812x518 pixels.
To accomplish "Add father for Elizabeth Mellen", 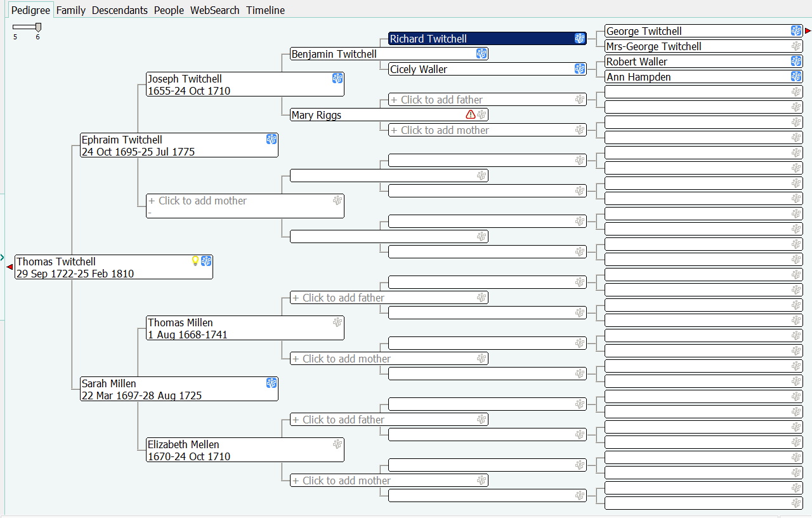I will point(389,420).
